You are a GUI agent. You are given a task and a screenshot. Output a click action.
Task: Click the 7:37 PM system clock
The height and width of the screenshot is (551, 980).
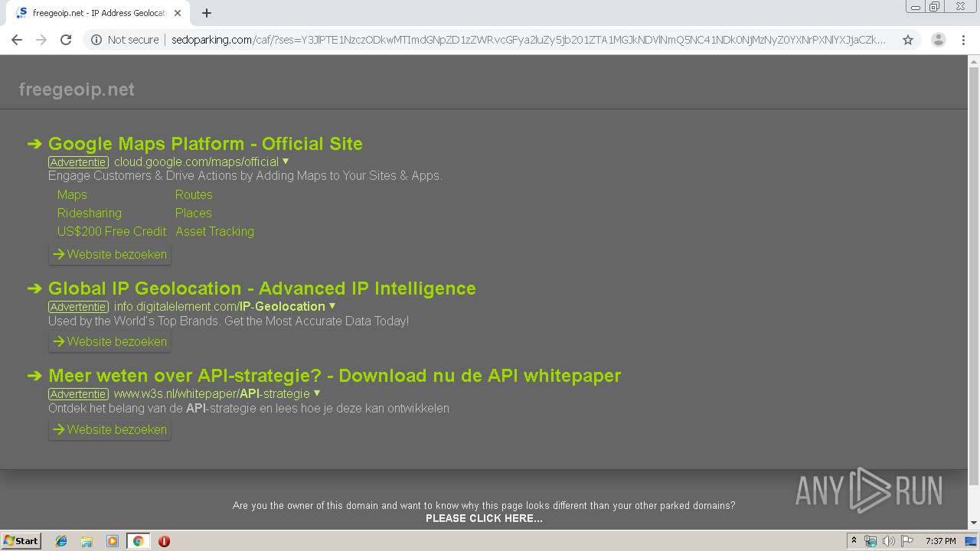click(940, 541)
